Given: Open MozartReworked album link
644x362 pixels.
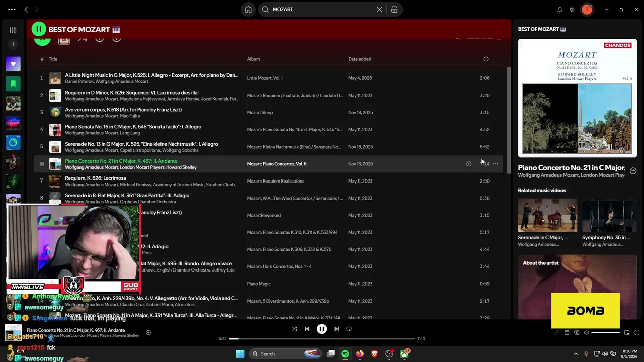Looking at the screenshot, I should tap(264, 215).
